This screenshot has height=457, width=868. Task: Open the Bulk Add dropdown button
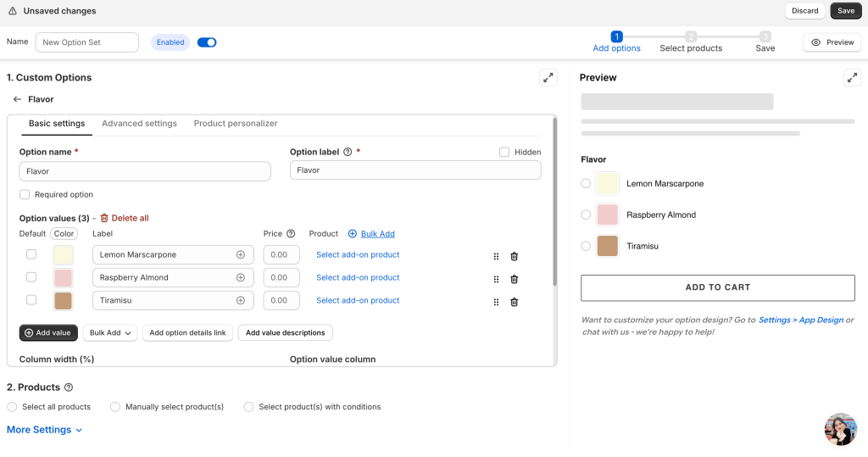110,333
